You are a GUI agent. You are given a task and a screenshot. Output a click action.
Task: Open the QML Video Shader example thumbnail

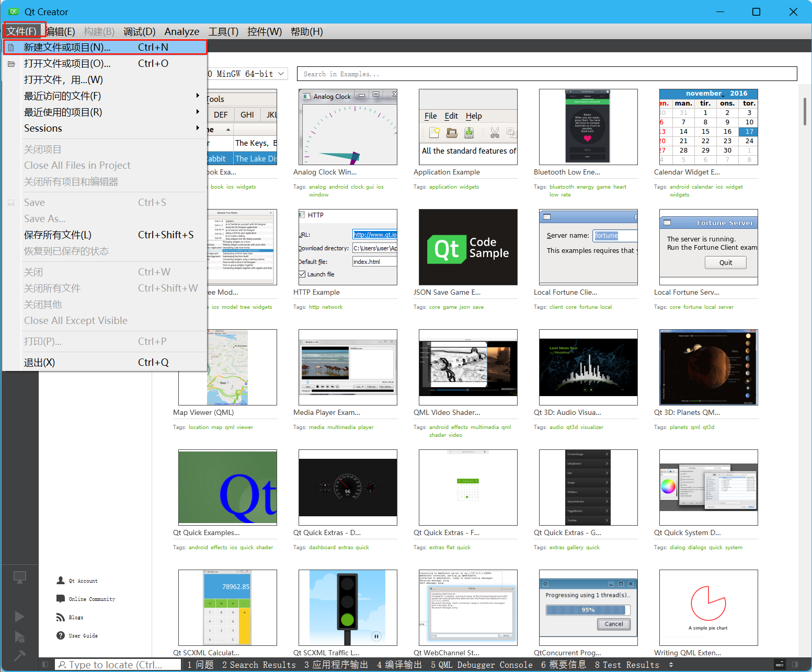(x=468, y=367)
